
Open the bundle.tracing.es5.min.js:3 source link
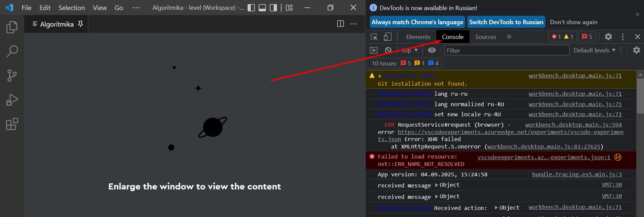(577, 174)
